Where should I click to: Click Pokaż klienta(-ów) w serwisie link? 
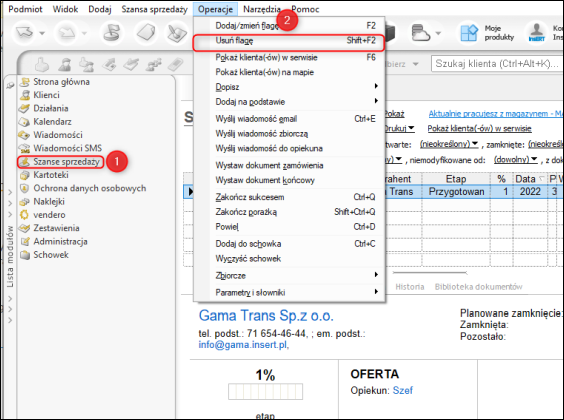(x=479, y=128)
